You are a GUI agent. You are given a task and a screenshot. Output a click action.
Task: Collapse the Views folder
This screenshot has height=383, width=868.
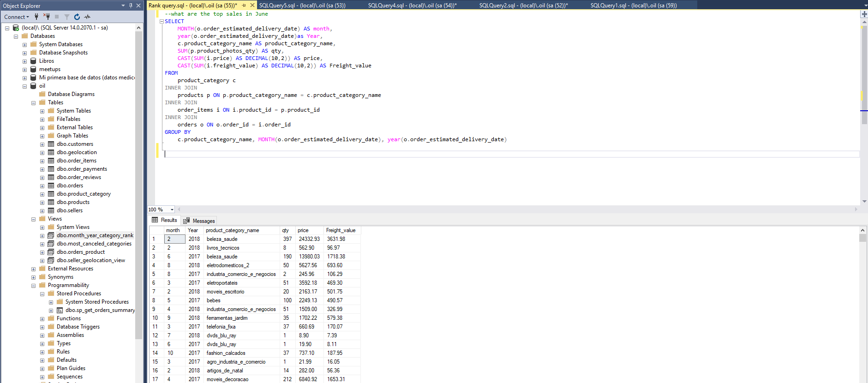coord(33,219)
